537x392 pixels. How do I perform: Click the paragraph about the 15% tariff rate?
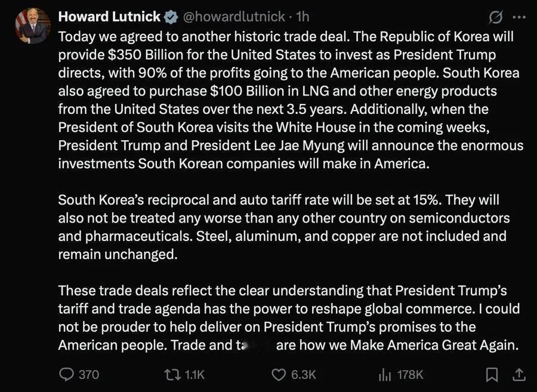[284, 227]
